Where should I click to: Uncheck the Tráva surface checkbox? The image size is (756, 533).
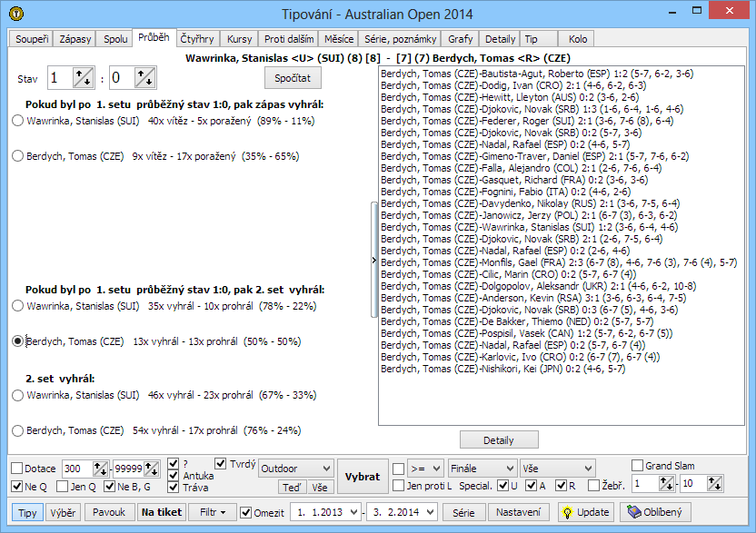174,488
